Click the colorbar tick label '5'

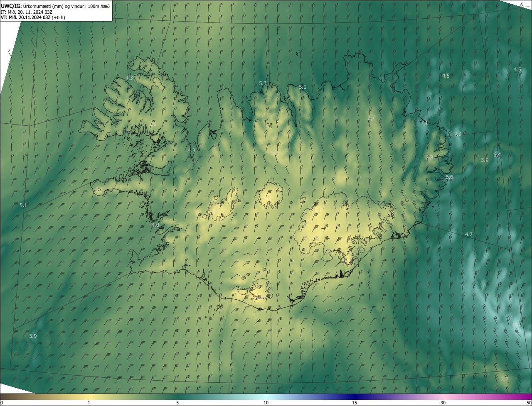177,403
